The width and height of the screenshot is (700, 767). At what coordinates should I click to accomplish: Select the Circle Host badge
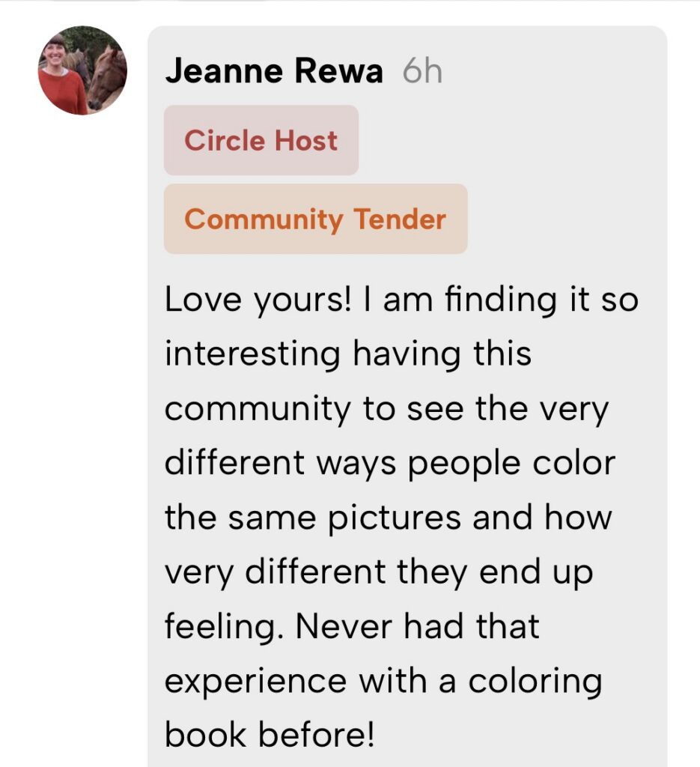click(x=261, y=141)
